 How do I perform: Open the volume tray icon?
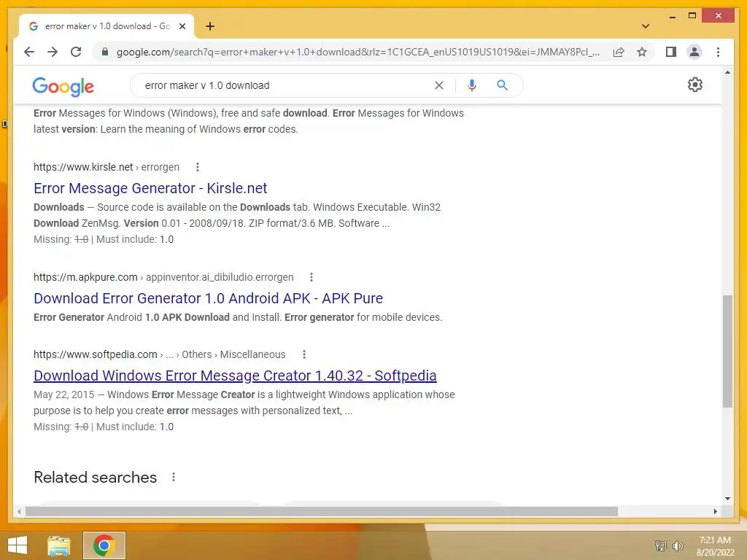pos(678,545)
